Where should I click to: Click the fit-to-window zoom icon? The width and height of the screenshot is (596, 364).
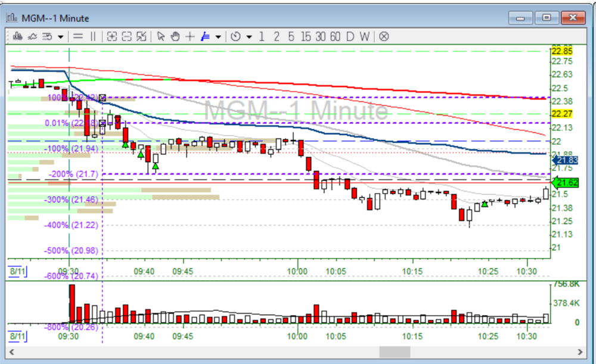click(141, 36)
